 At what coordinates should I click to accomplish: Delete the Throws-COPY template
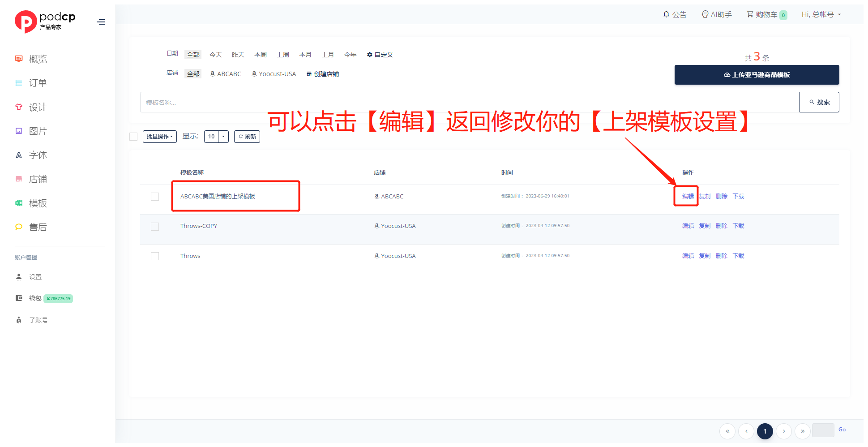tap(722, 226)
